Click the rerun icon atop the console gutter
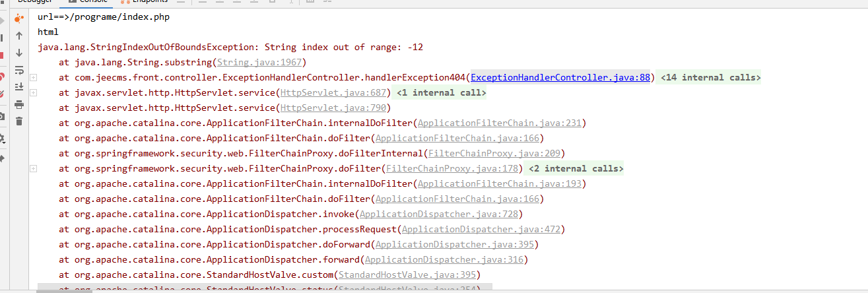The height and width of the screenshot is (293, 868). pyautogui.click(x=19, y=18)
